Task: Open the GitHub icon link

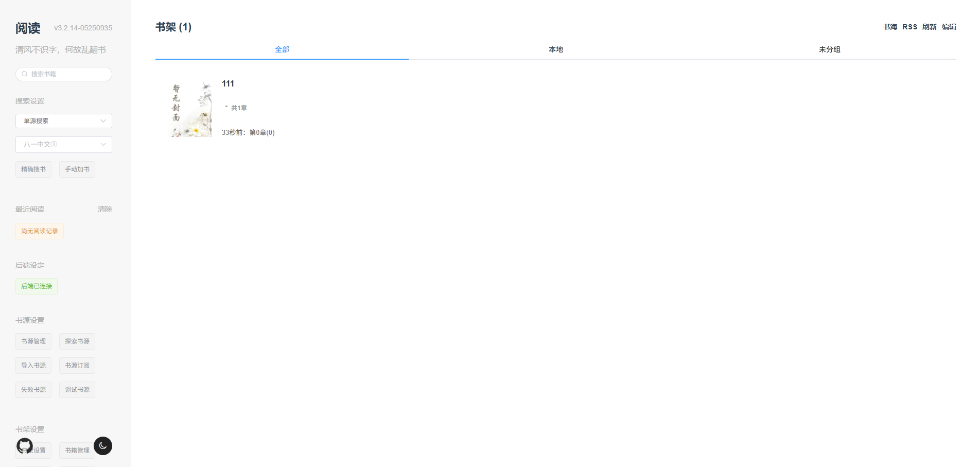Action: point(25,445)
